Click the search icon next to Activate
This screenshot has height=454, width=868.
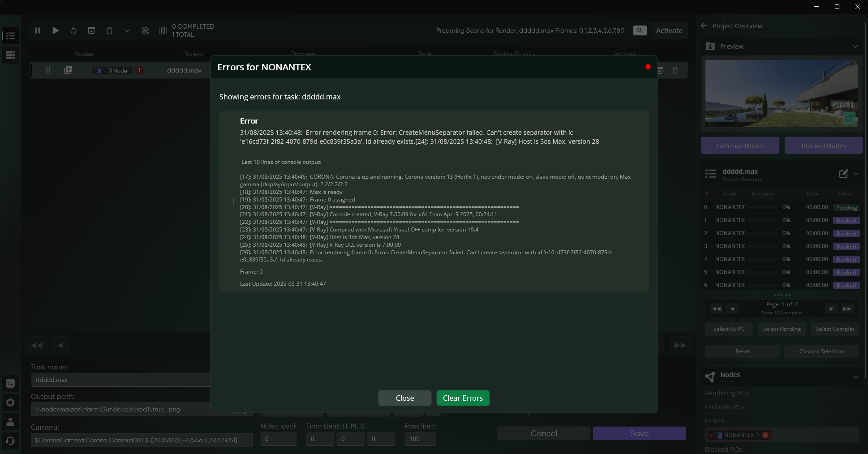[x=640, y=30]
